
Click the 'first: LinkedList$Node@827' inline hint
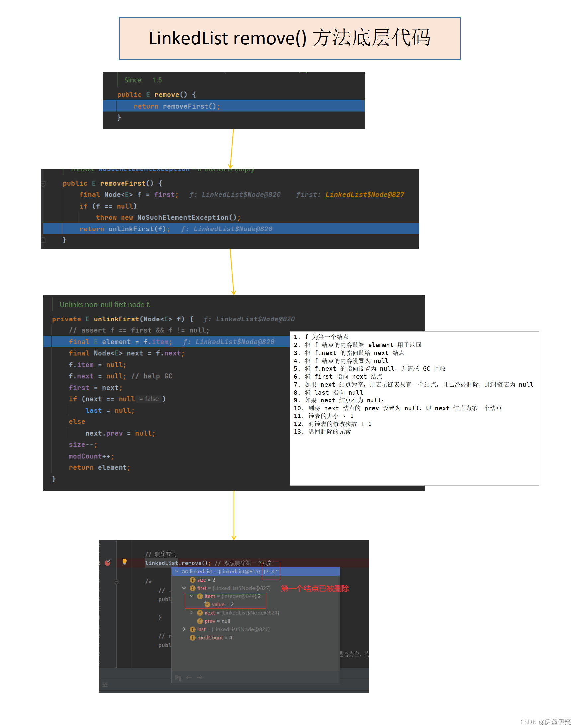click(350, 195)
